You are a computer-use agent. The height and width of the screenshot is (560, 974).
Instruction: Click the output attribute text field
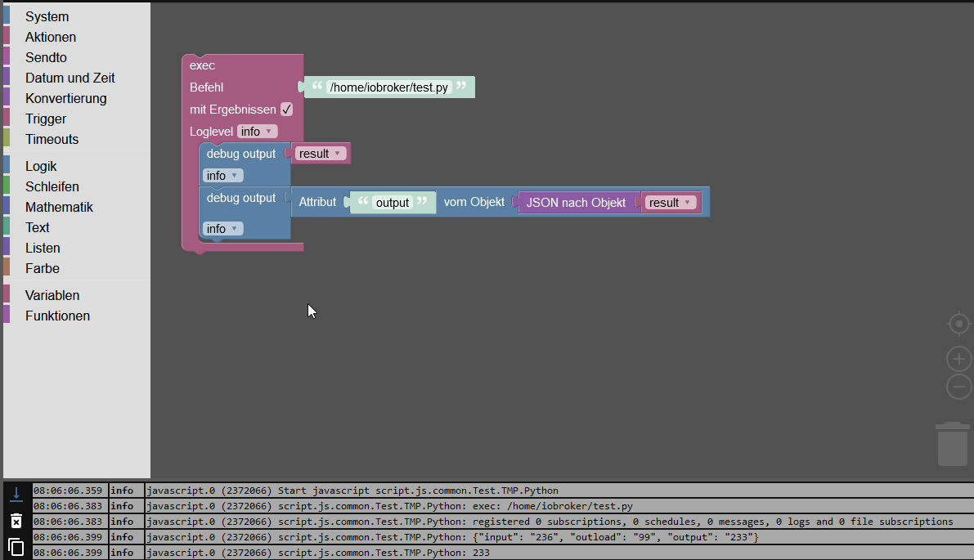click(x=393, y=203)
